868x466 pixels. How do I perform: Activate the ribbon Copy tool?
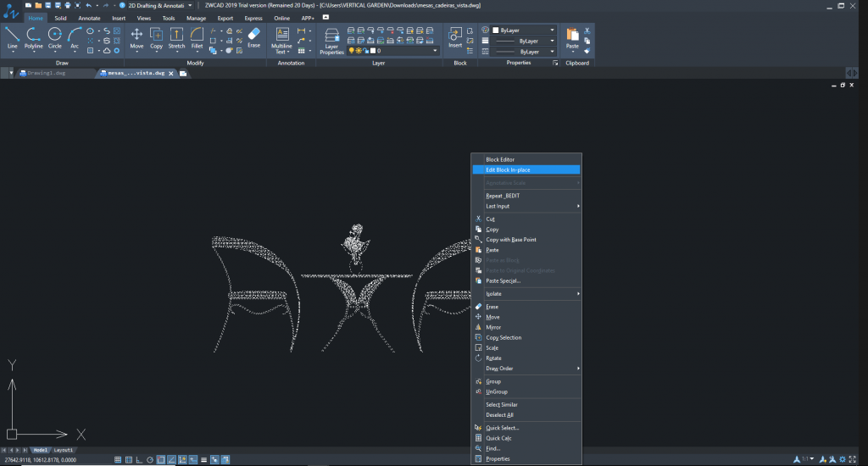pyautogui.click(x=157, y=38)
